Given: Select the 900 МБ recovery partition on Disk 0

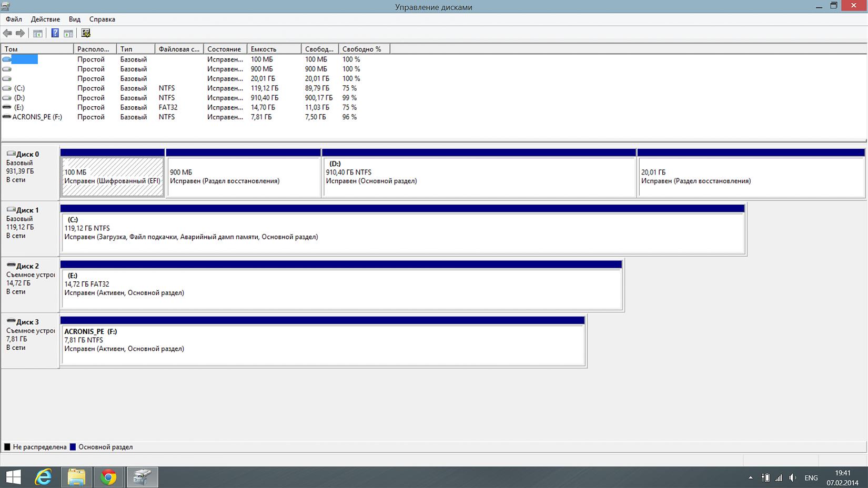Looking at the screenshot, I should [x=243, y=173].
